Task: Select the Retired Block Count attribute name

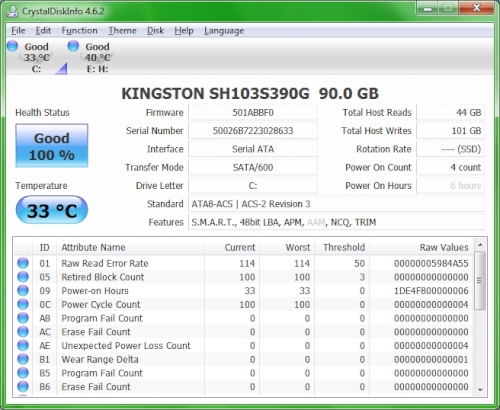Action: click(x=103, y=277)
